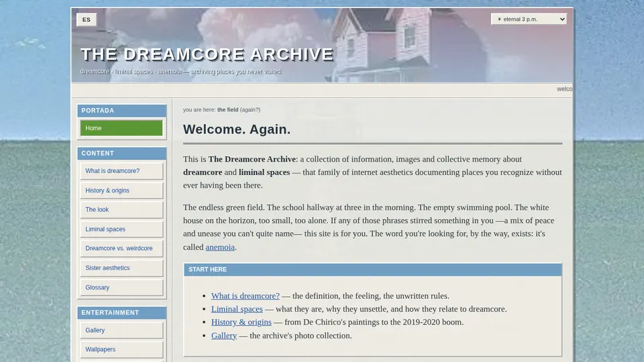The height and width of the screenshot is (362, 644).
Task: Follow the Liminal spaces link in Start Here
Action: pyautogui.click(x=237, y=309)
